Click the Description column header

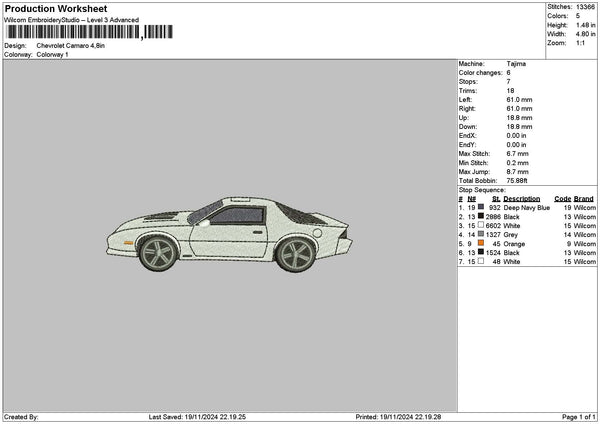pos(521,198)
